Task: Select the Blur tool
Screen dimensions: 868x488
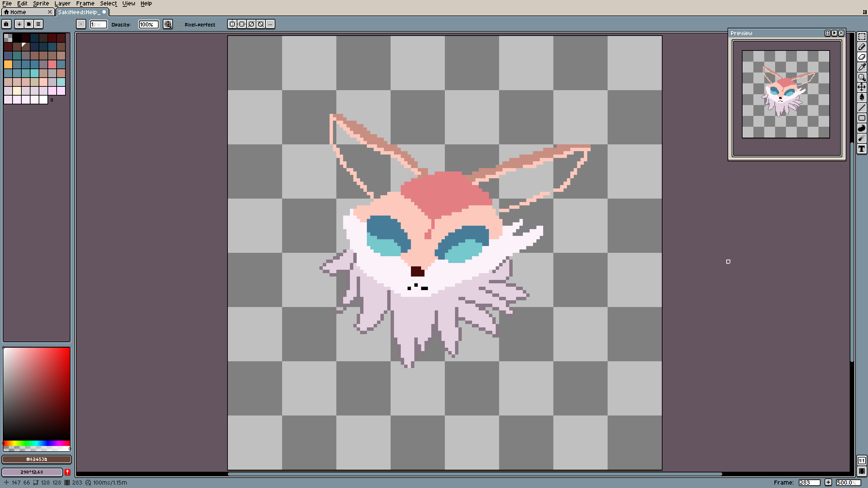Action: (x=862, y=138)
